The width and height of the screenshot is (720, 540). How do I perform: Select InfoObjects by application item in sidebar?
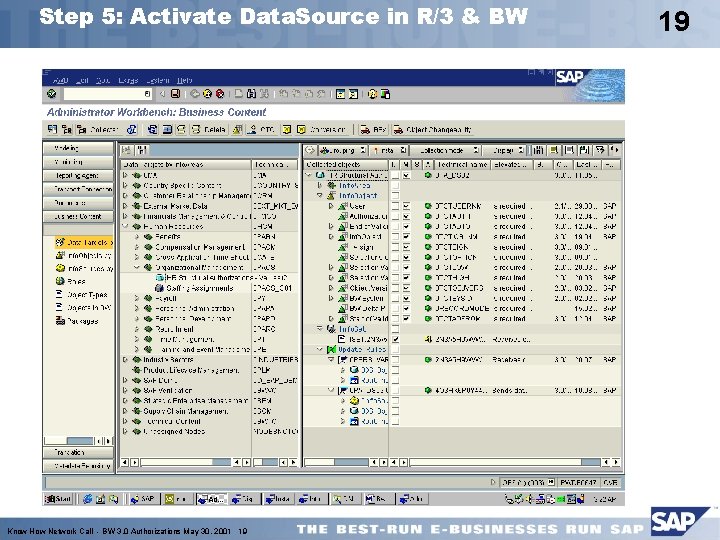click(x=84, y=255)
